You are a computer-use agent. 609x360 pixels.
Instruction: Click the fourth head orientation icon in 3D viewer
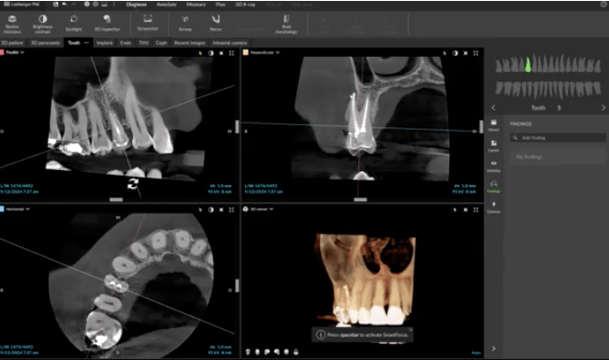(x=277, y=352)
